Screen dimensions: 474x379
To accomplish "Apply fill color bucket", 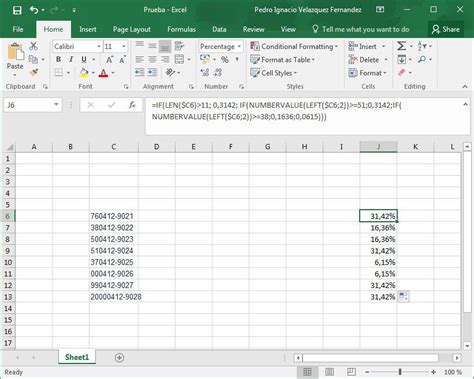I will click(x=84, y=73).
